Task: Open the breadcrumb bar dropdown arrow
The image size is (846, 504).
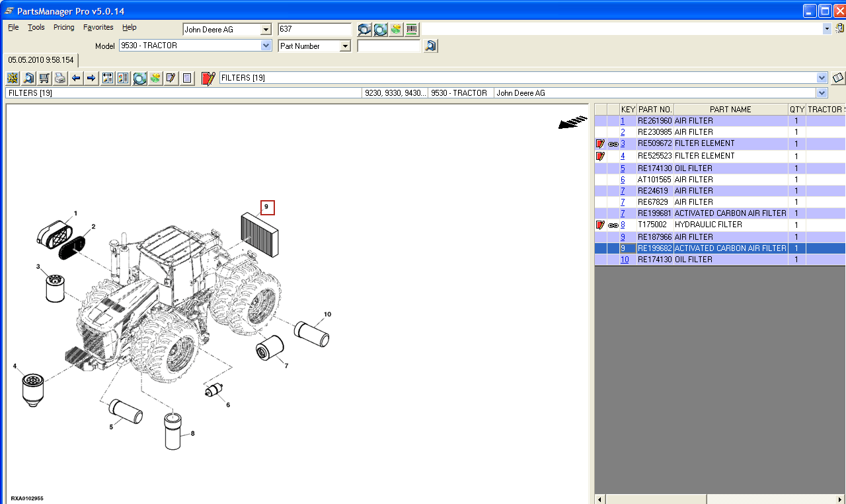Action: tap(822, 93)
